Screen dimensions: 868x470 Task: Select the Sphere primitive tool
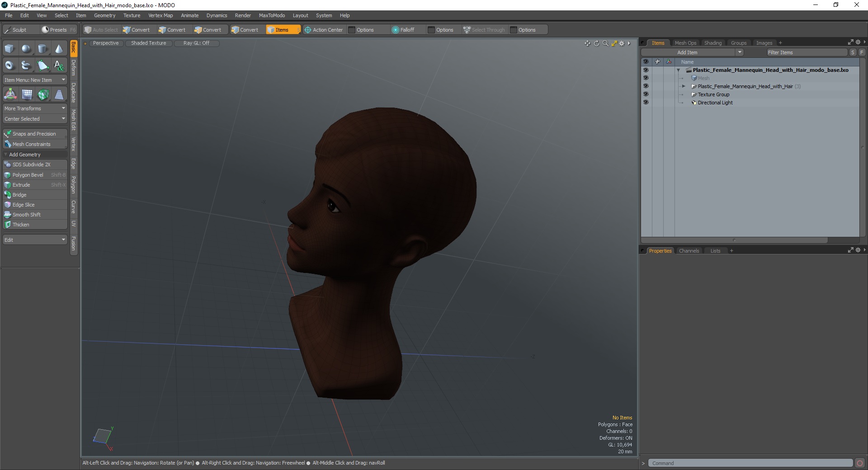point(26,49)
